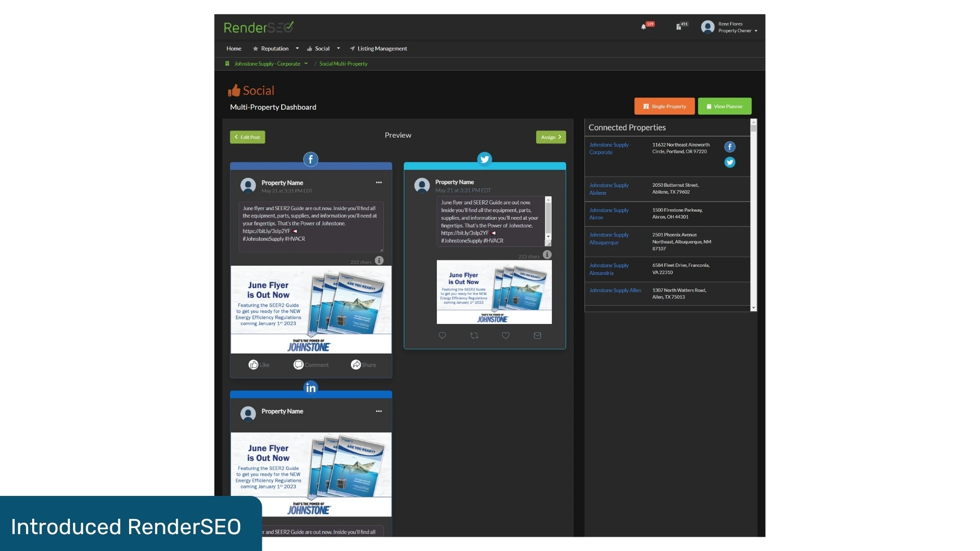Viewport: 980px width, 551px height.
Task: Click the LinkedIn card profile avatar
Action: coord(248,414)
